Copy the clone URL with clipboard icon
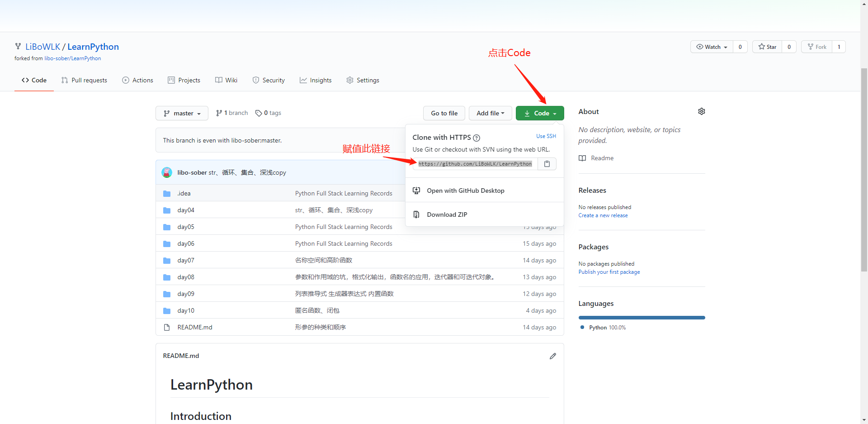868x424 pixels. [x=547, y=164]
